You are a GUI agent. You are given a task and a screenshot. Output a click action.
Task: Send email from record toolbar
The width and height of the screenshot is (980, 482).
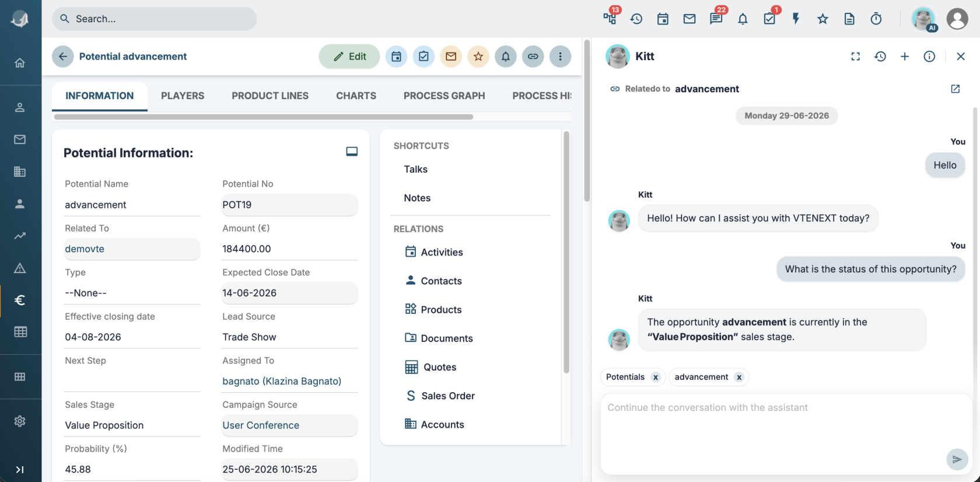451,57
